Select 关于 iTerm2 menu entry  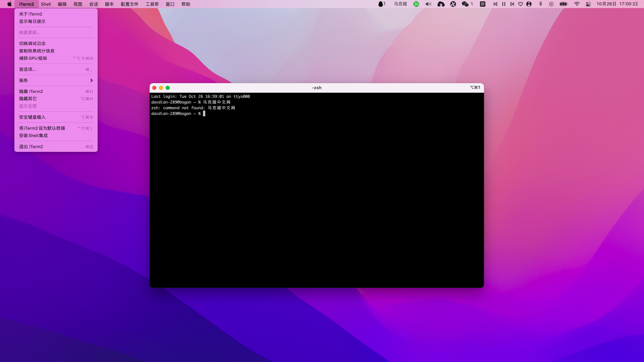coord(56,14)
